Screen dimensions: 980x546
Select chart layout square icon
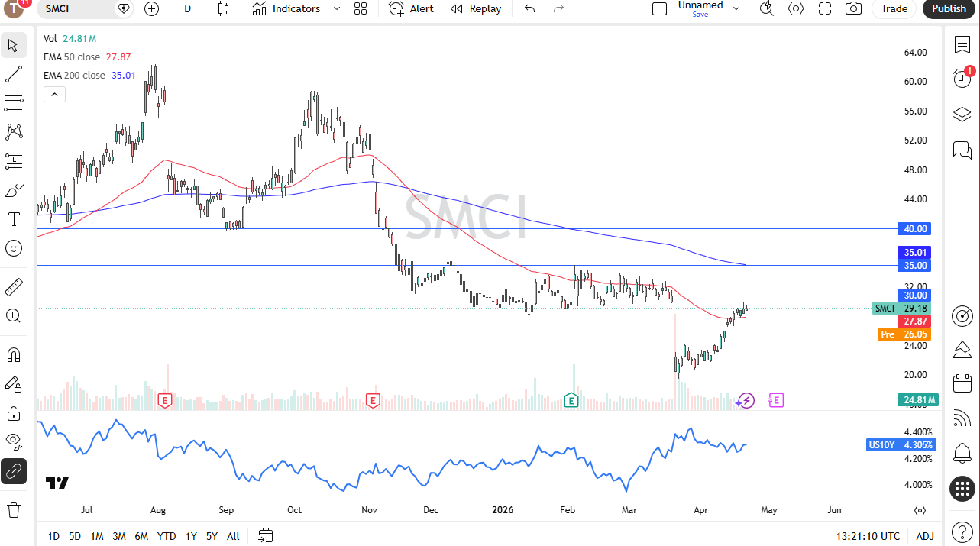(659, 8)
